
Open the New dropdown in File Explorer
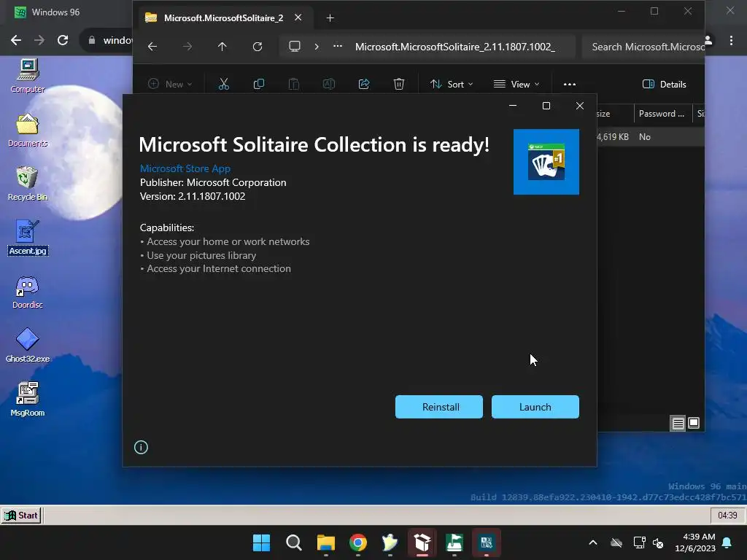click(170, 85)
